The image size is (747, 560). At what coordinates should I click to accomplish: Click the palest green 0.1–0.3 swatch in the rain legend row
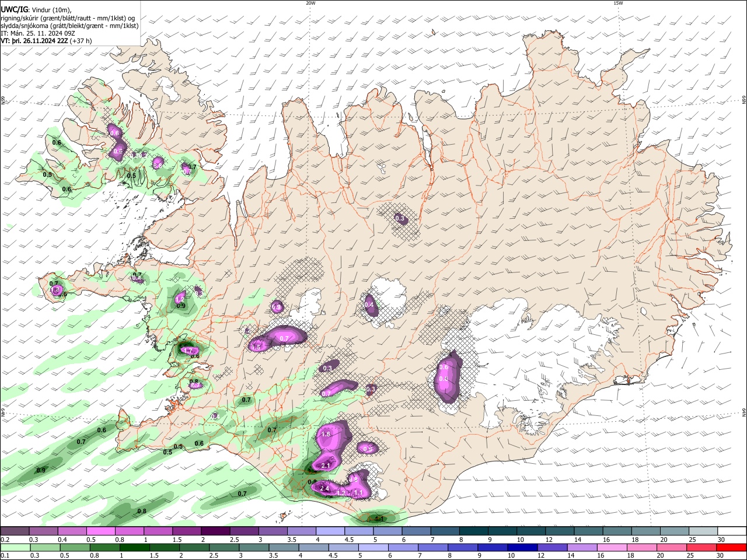[x=15, y=547]
